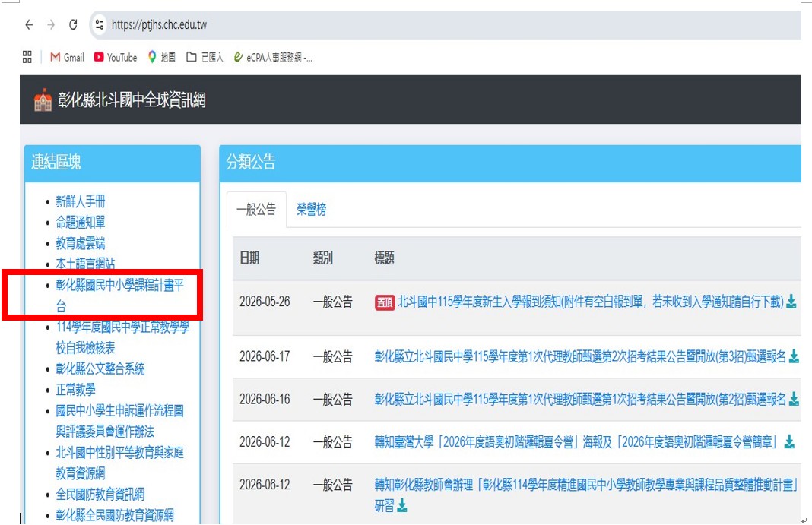Open the pinned 北斗國中115學年度新生入學報到須知 announcement

coord(590,302)
